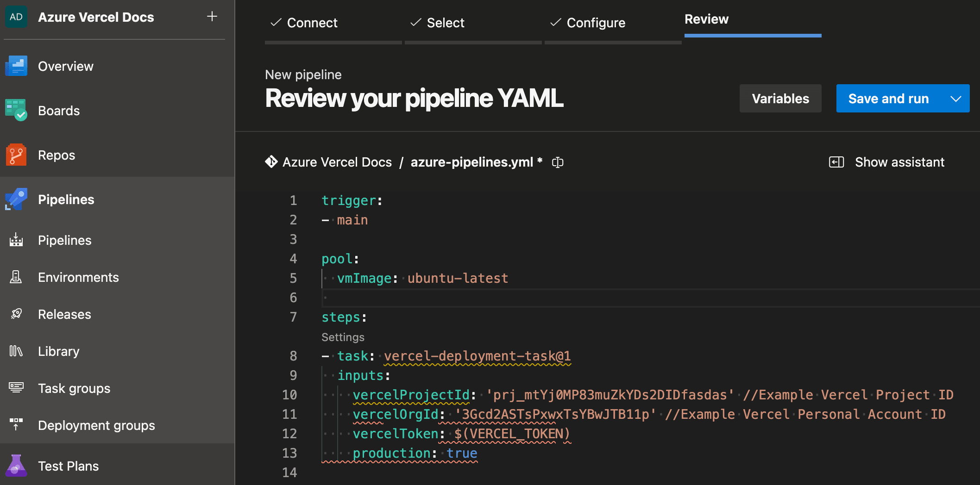
Task: Open Boards in the sidebar
Action: 59,110
